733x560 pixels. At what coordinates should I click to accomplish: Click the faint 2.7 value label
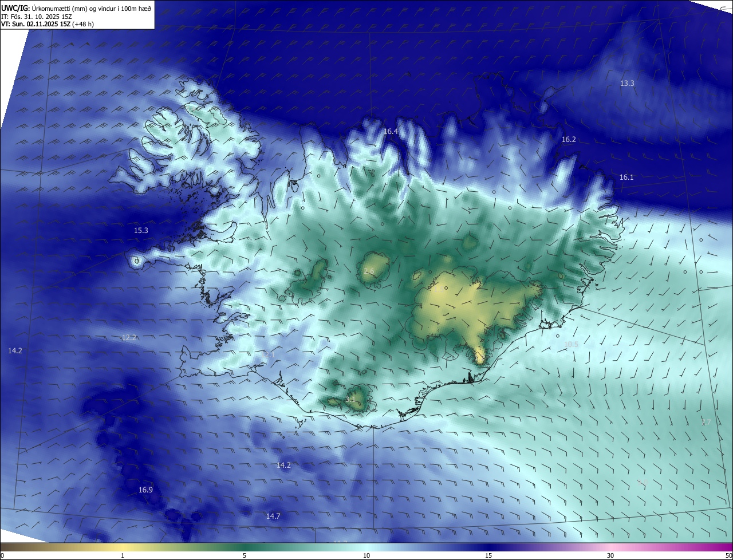click(706, 423)
